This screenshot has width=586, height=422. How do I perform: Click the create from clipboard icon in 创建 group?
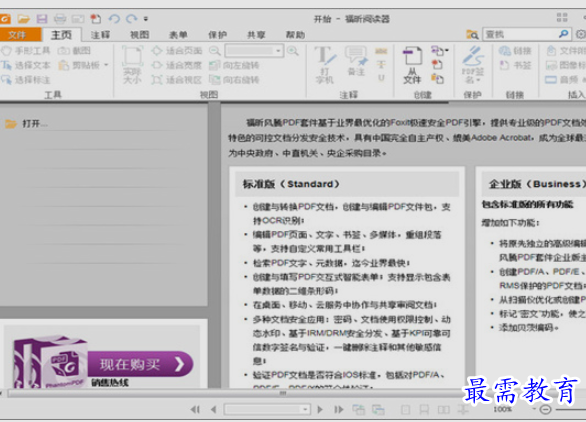pos(438,78)
